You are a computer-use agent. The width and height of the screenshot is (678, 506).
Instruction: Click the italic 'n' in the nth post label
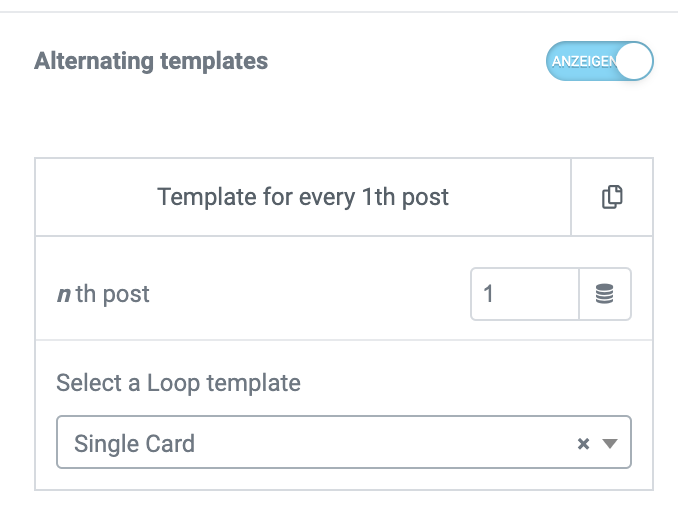click(x=63, y=295)
